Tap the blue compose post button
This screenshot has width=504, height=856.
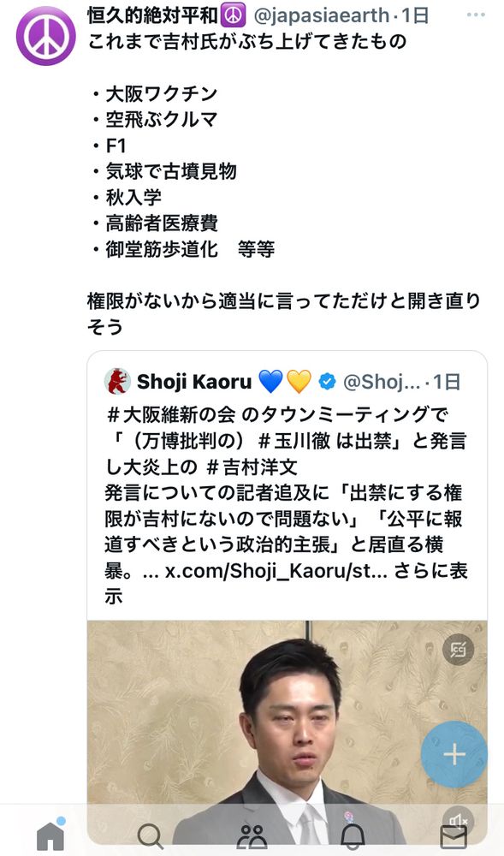pos(454,754)
